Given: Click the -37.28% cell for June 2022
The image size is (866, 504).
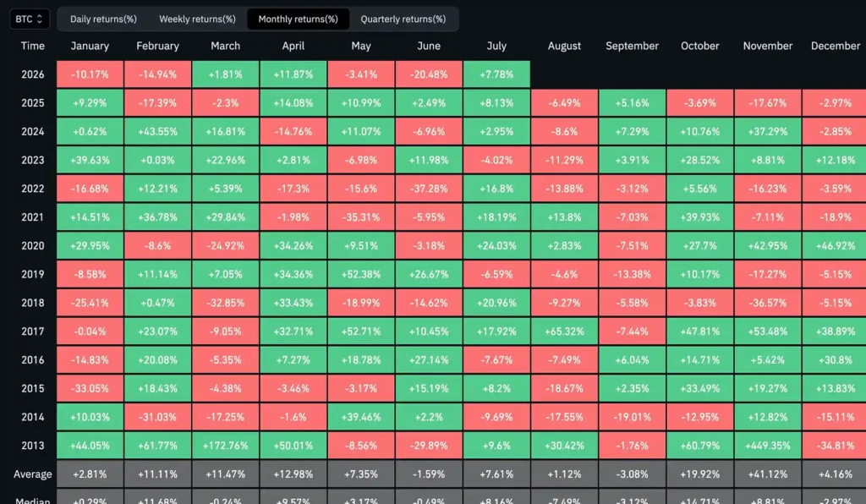Looking at the screenshot, I should 429,189.
